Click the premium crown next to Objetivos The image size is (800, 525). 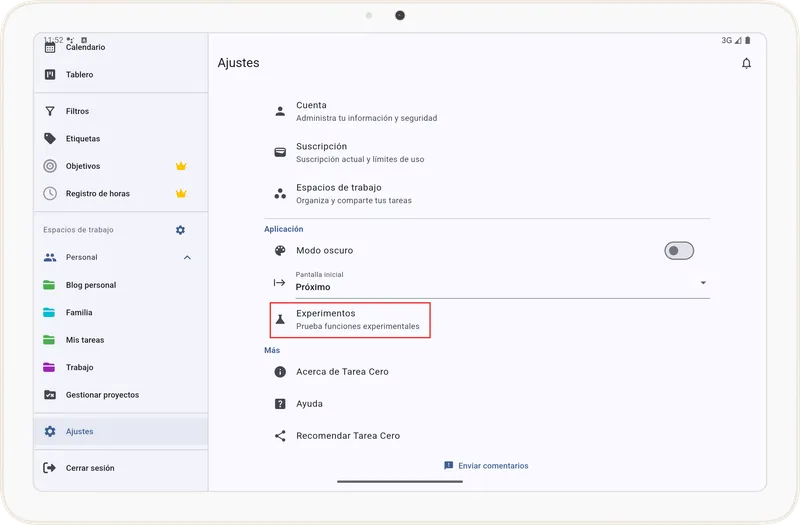[181, 166]
